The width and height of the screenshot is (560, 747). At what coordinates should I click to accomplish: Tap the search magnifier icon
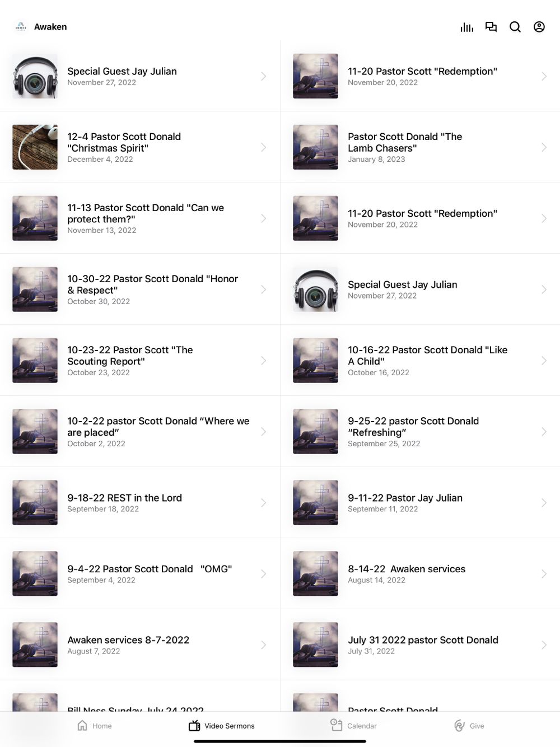coord(515,27)
